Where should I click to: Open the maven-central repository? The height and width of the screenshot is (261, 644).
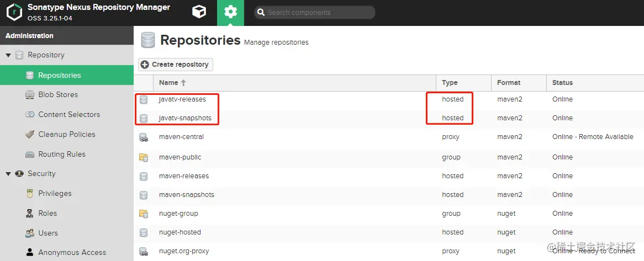(x=181, y=137)
